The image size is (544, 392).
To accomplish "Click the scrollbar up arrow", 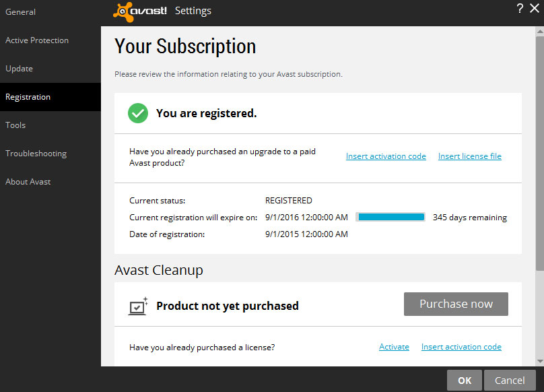I will [539, 31].
